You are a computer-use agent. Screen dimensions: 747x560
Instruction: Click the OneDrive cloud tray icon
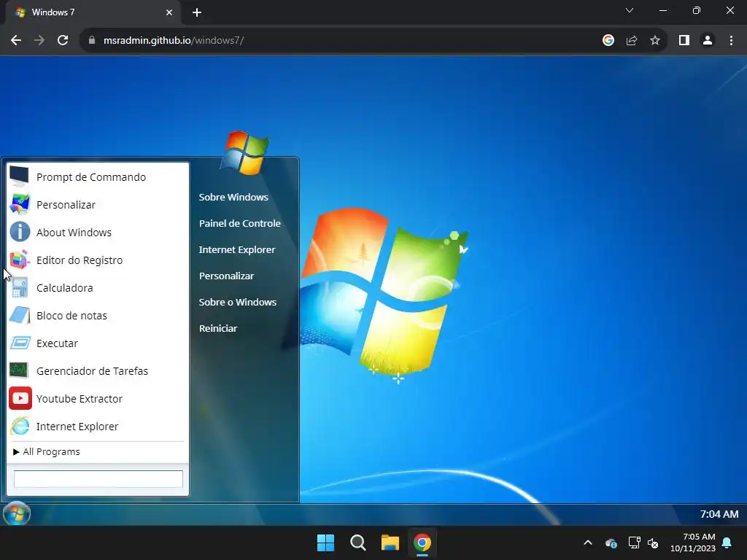(611, 542)
